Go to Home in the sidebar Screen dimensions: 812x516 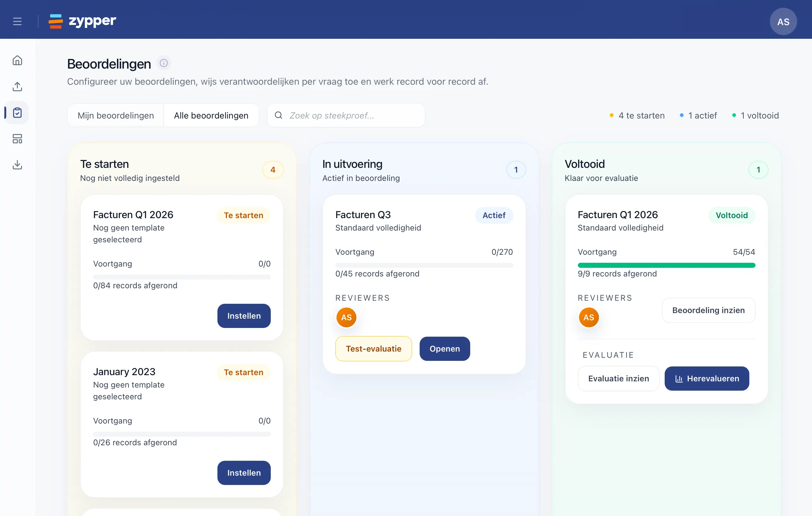[17, 61]
